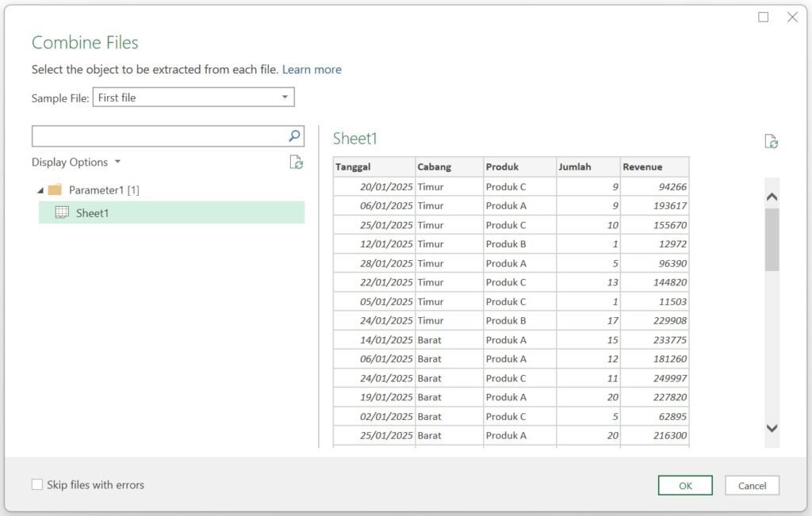Close the Combine Files dialog
812x516 pixels.
(x=792, y=17)
